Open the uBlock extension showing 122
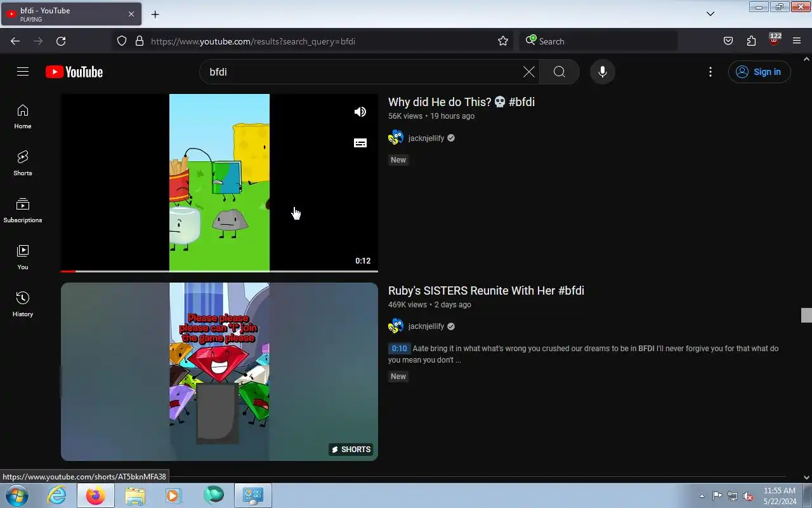The height and width of the screenshot is (508, 812). tap(774, 40)
